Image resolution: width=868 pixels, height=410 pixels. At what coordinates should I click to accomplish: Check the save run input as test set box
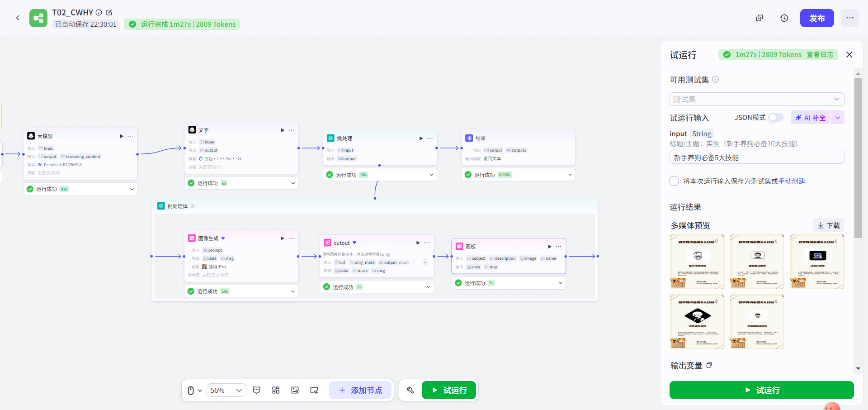[x=674, y=181]
